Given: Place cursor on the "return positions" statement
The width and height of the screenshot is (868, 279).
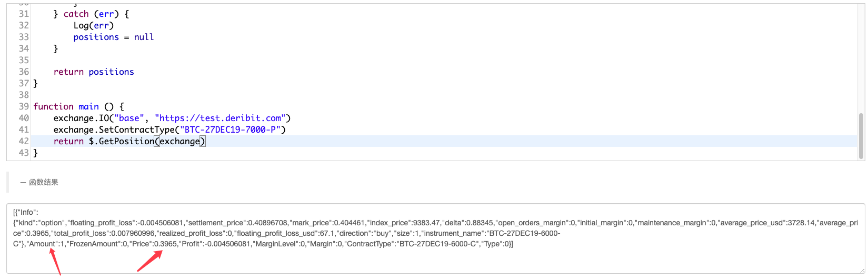Looking at the screenshot, I should pyautogui.click(x=94, y=72).
